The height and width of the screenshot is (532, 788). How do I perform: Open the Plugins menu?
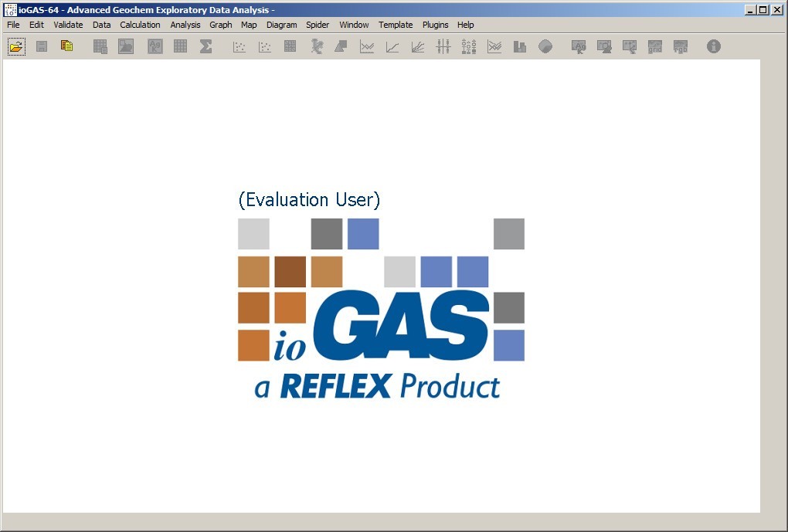[435, 25]
